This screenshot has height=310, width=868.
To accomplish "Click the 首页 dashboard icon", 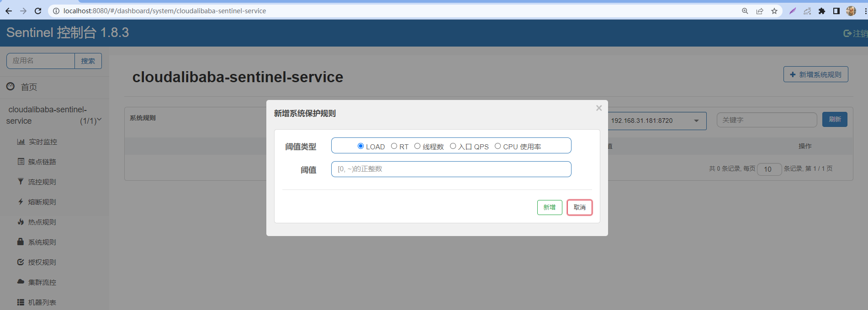I will click(x=11, y=86).
